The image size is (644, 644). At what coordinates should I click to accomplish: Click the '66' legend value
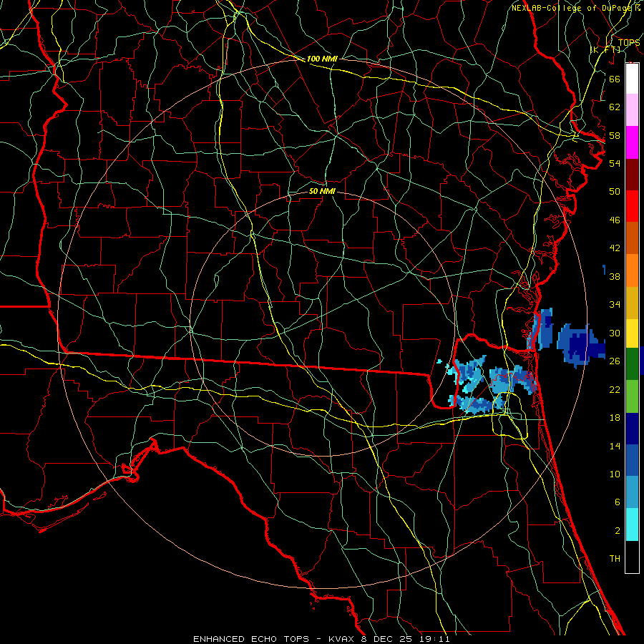click(x=615, y=79)
